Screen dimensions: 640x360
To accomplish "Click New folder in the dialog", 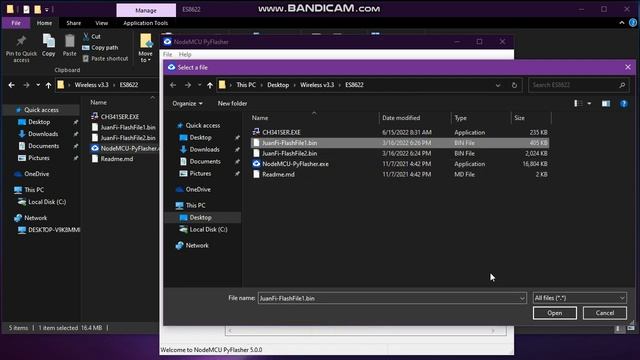I will (232, 104).
